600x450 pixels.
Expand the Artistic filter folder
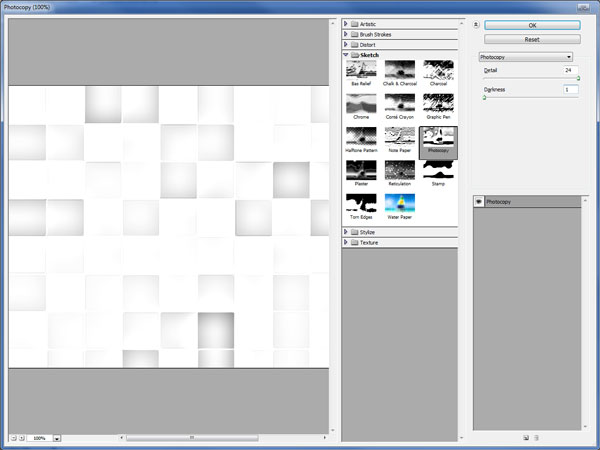[347, 23]
